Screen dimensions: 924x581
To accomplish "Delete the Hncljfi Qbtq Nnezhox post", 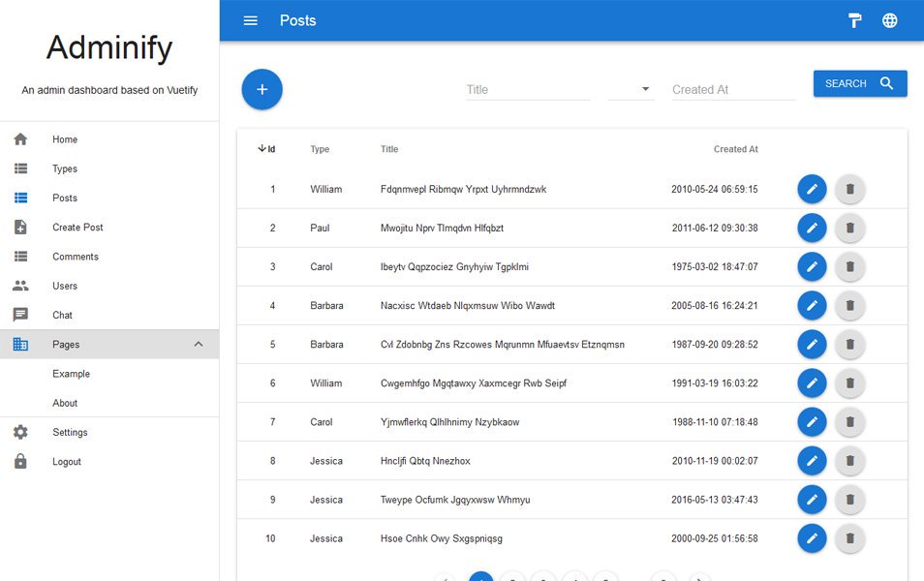I will [849, 461].
